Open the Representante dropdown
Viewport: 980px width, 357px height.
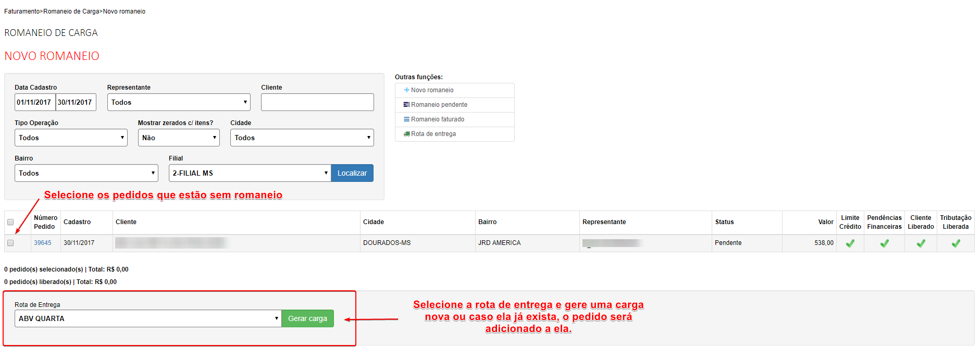point(178,102)
